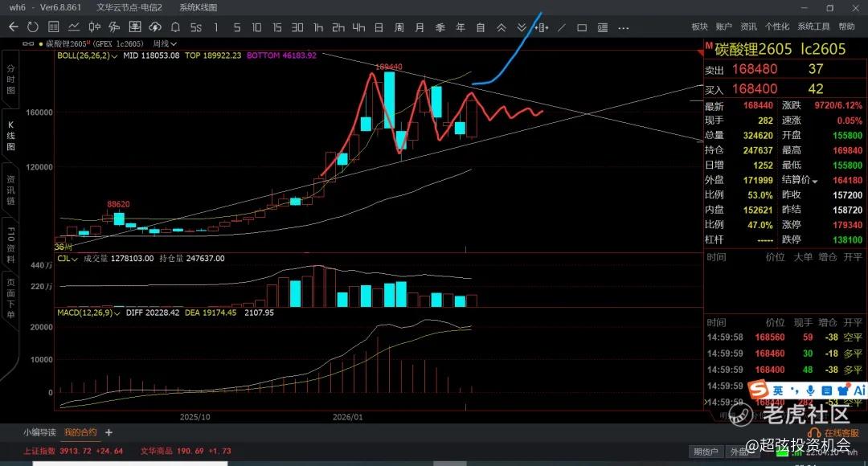The height and width of the screenshot is (466, 868).
Task: Open the 个性化 menu
Action: [776, 27]
